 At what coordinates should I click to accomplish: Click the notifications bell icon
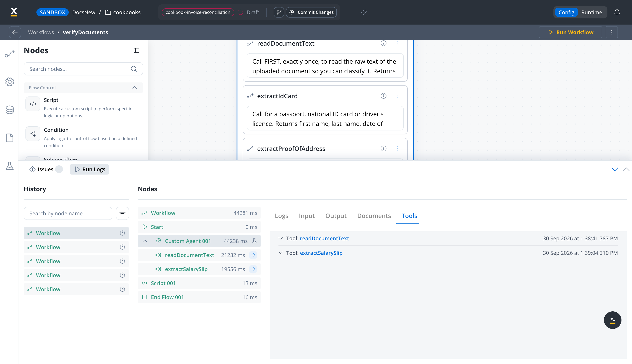617,12
